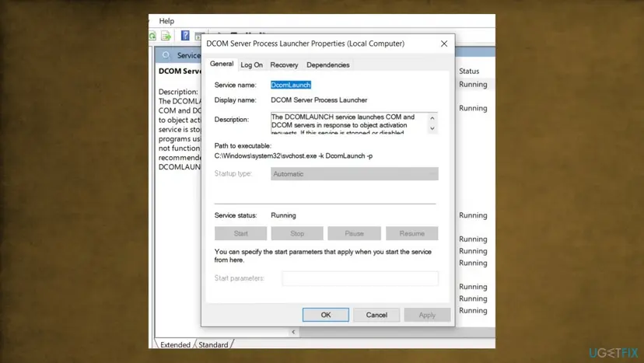644x363 pixels.
Task: Click inside the Description text box
Action: pyautogui.click(x=349, y=123)
